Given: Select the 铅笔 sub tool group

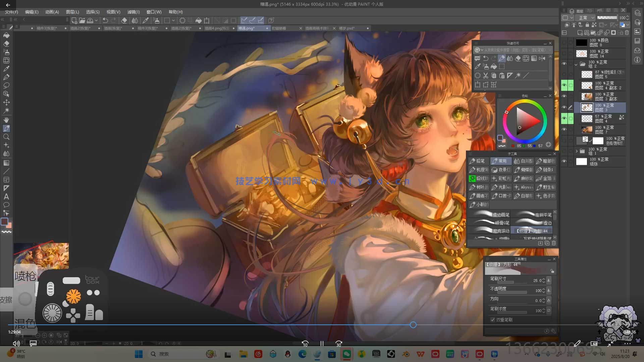Looking at the screenshot, I should [x=478, y=161].
